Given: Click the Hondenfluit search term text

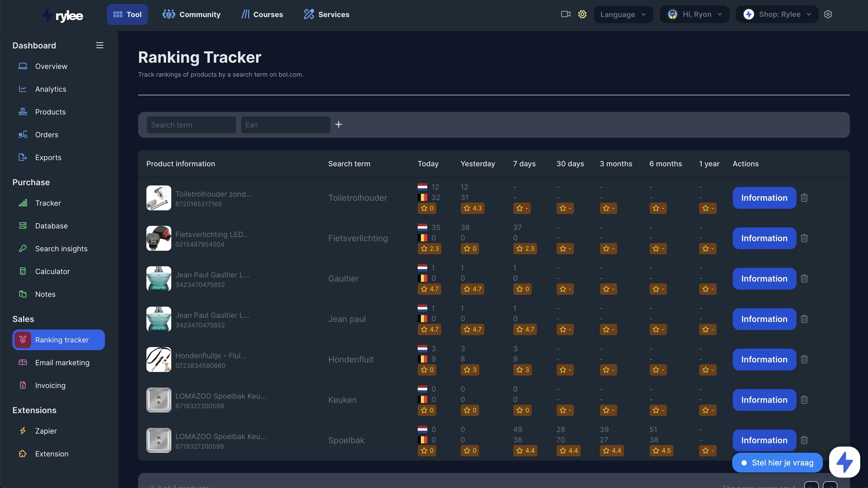Looking at the screenshot, I should tap(351, 359).
